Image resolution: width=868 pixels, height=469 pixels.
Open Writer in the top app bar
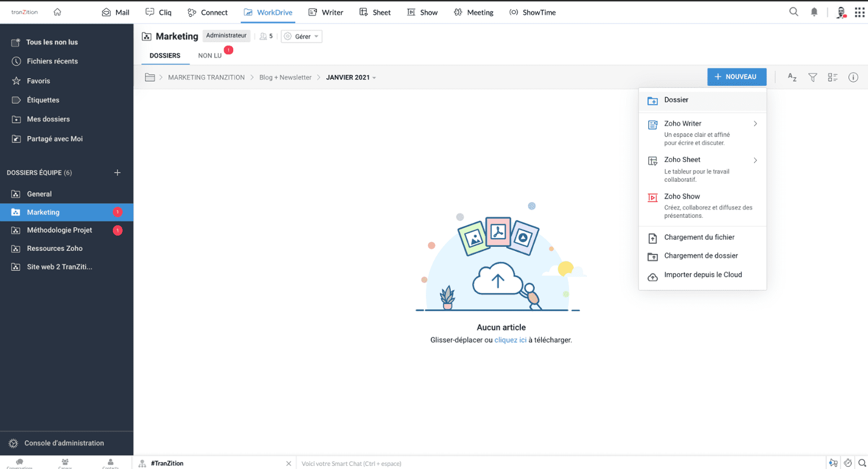(325, 12)
